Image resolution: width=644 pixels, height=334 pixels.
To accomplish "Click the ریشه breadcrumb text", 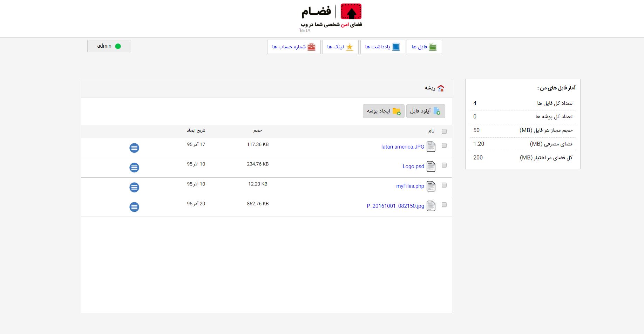I will [430, 88].
